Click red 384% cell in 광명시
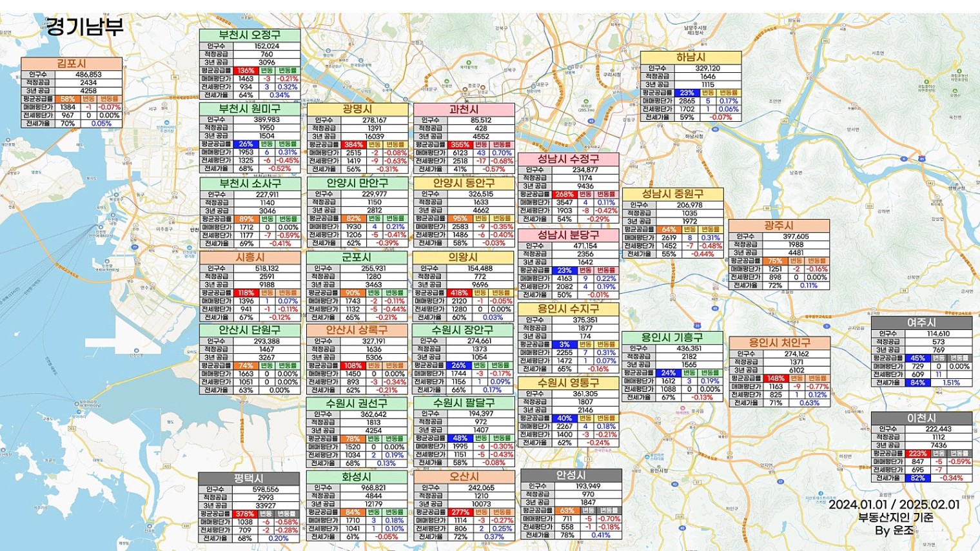The image size is (980, 551). (x=353, y=145)
